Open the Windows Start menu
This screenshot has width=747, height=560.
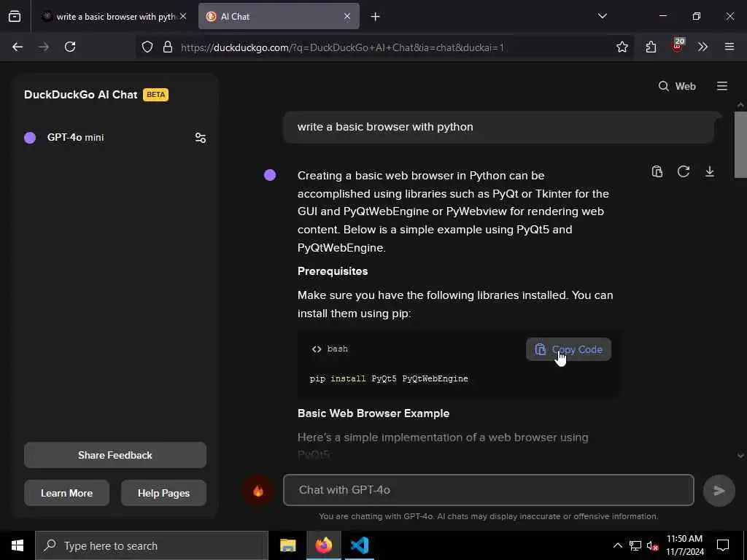click(18, 545)
